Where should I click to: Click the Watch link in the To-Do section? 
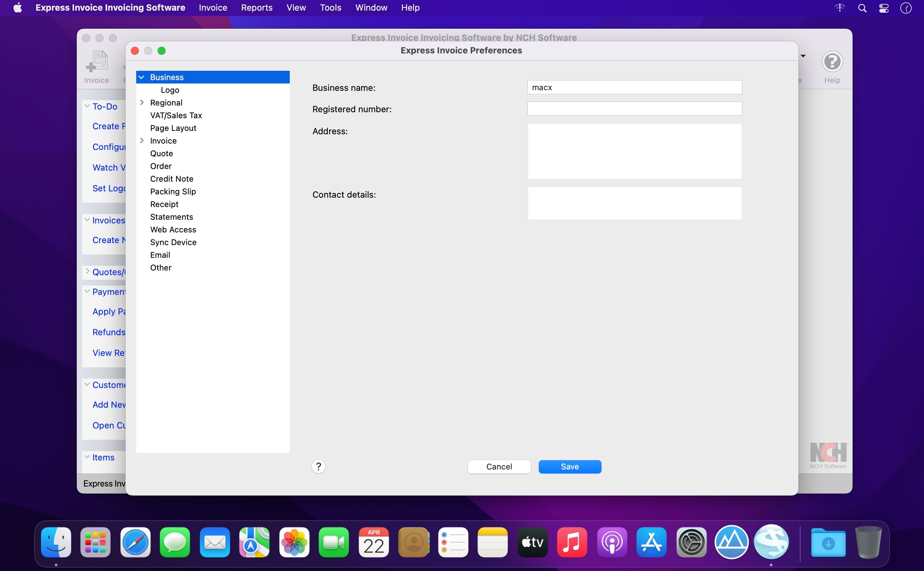tap(109, 167)
